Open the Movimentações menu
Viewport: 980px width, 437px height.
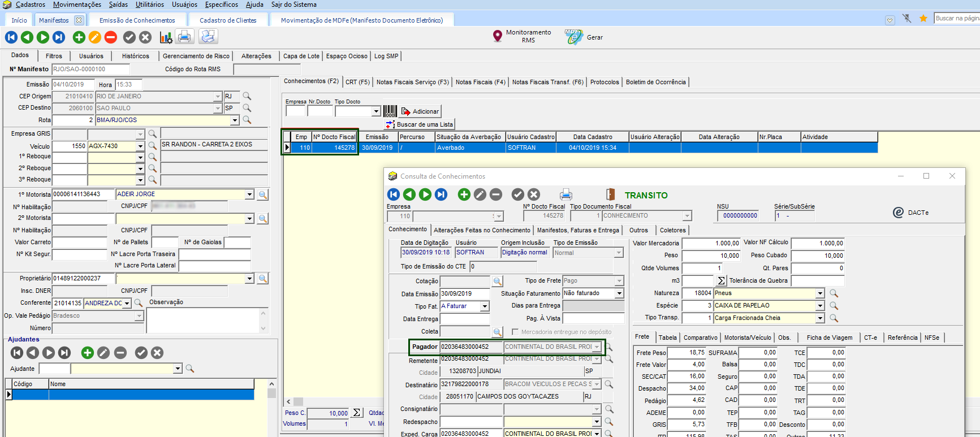click(77, 5)
